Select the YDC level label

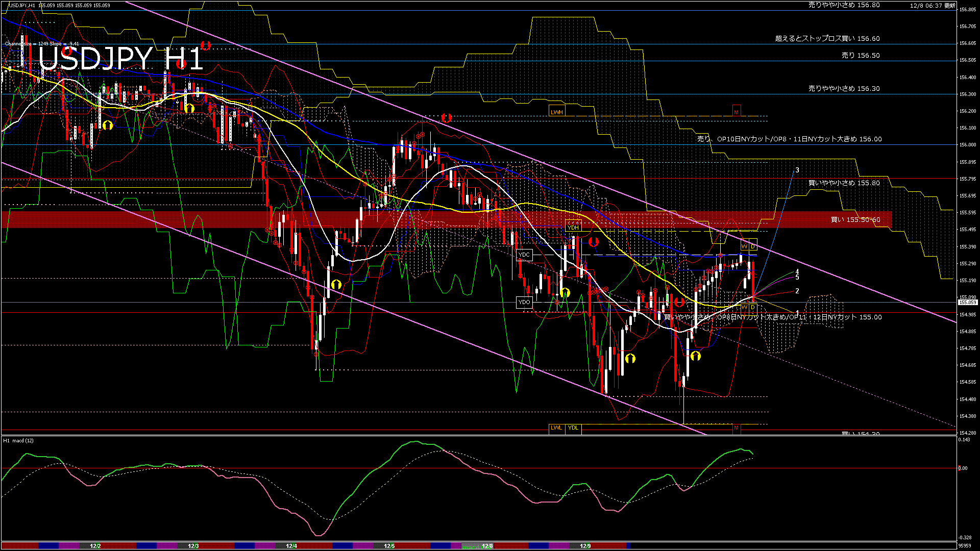coord(524,255)
